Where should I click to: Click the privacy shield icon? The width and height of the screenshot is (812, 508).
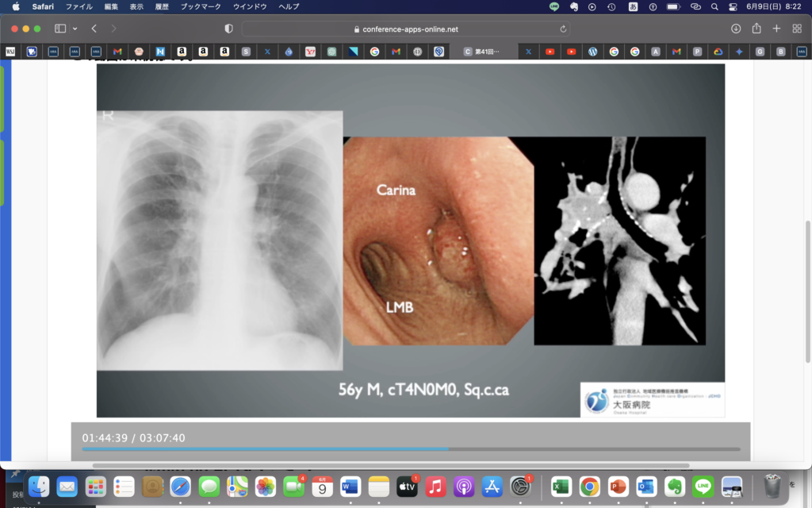(229, 29)
